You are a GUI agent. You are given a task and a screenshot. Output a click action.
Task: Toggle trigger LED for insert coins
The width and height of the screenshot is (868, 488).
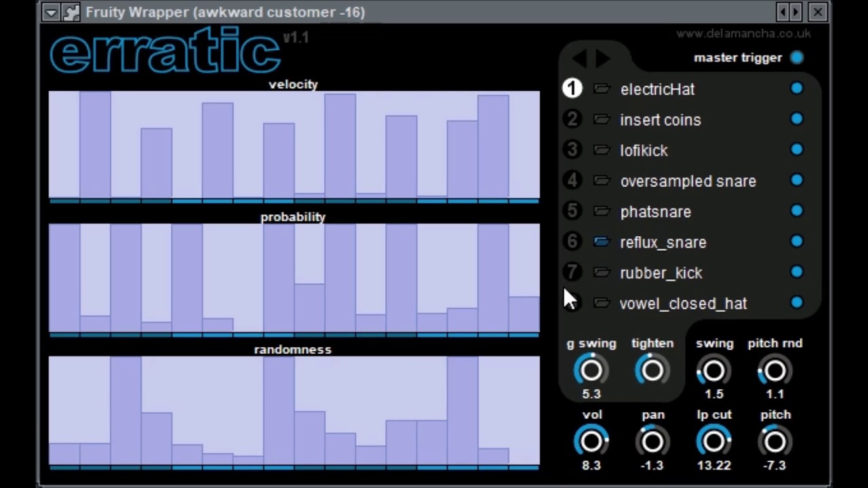(x=797, y=119)
